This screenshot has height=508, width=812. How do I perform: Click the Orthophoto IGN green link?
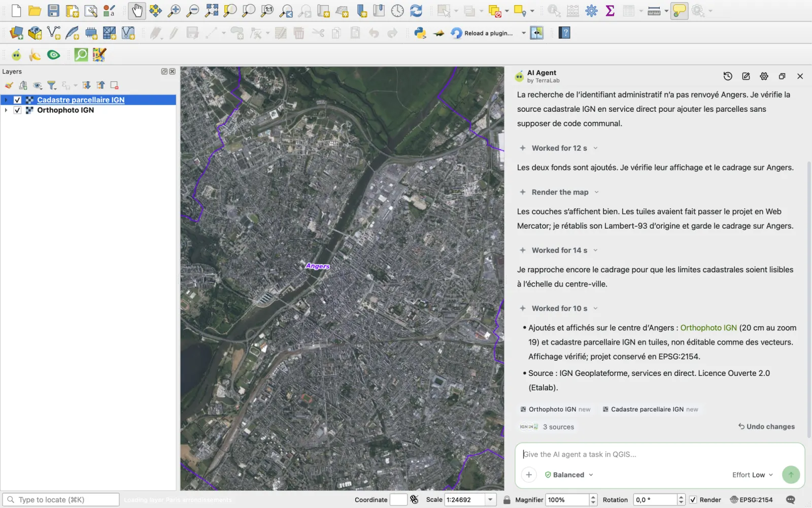(x=708, y=328)
